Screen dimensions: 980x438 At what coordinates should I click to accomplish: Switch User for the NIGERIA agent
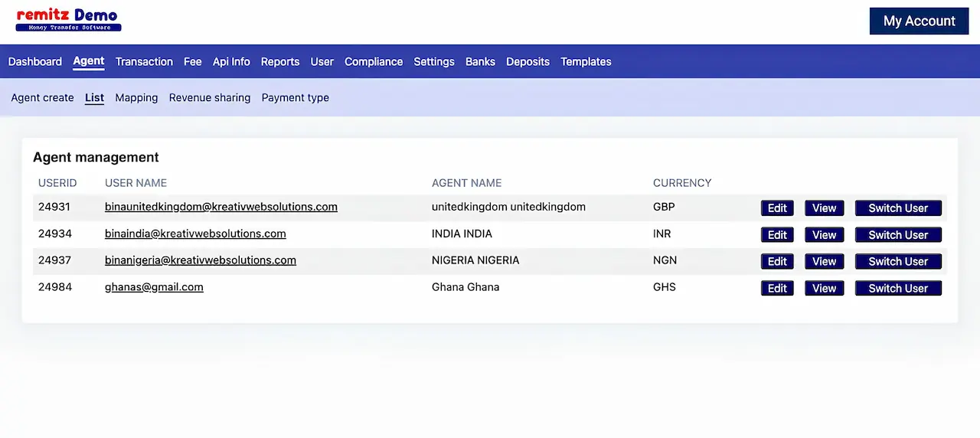click(898, 262)
